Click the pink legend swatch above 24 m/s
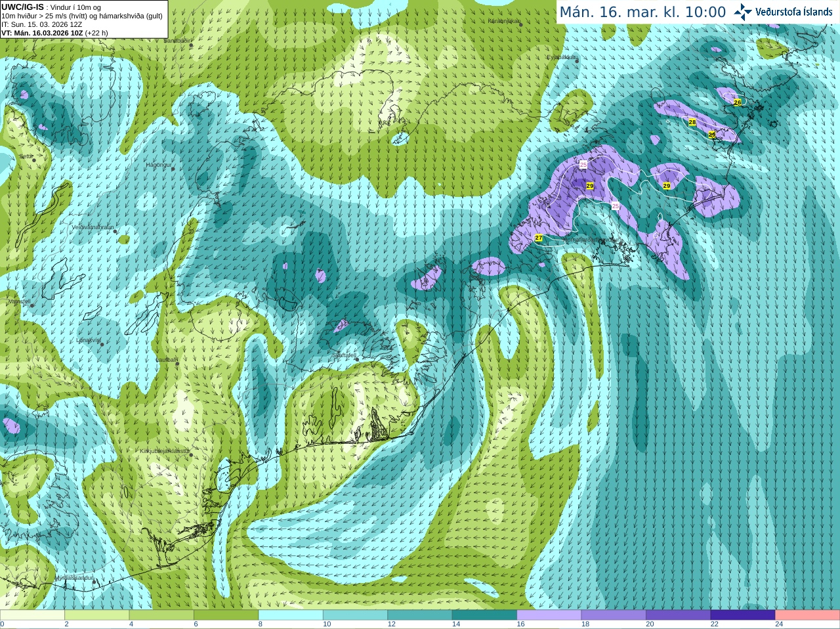This screenshot has width=840, height=629. 808,615
